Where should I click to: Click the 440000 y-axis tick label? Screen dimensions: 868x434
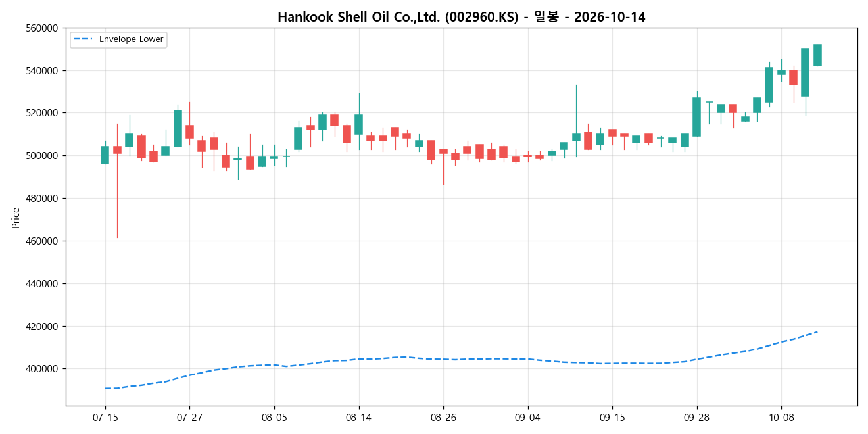41,284
